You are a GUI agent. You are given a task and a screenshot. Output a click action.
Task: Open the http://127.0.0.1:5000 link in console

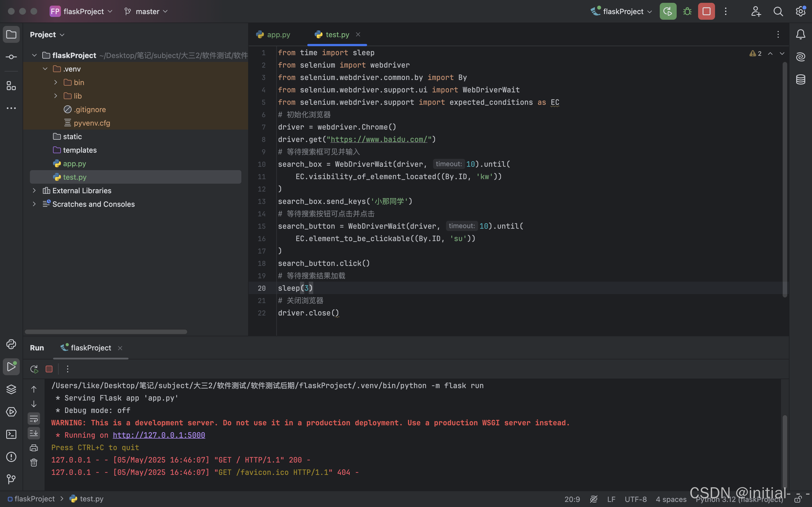point(159,435)
